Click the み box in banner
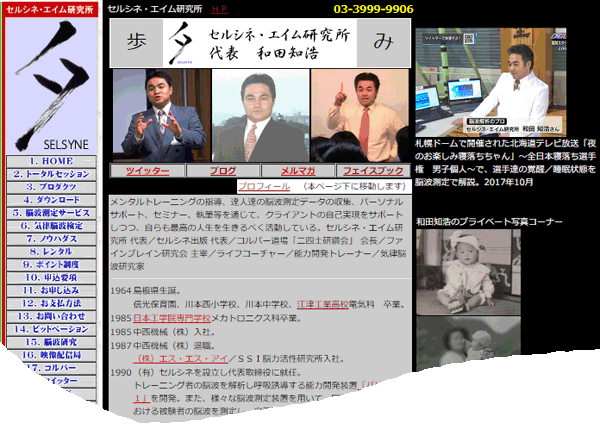600x429 pixels. [x=384, y=42]
